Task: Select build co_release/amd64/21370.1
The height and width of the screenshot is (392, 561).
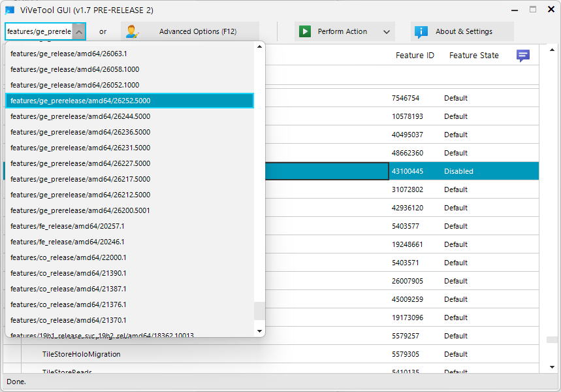Action: [129, 320]
